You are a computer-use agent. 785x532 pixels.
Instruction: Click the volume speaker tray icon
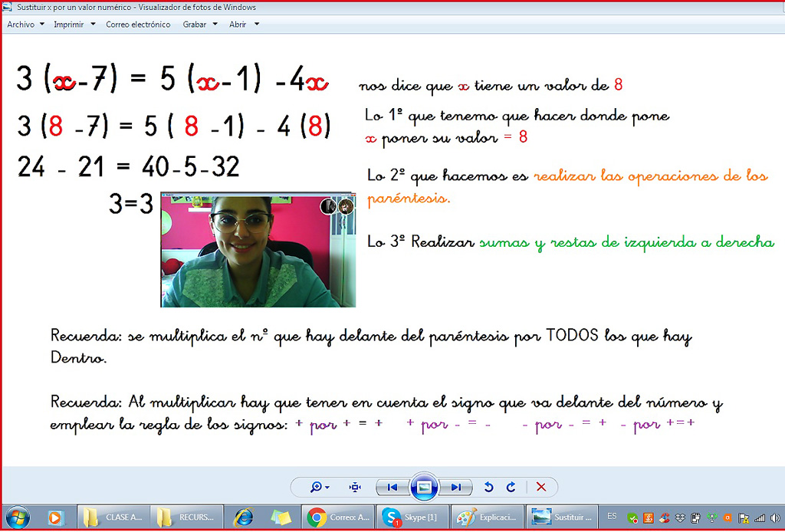coord(774,518)
